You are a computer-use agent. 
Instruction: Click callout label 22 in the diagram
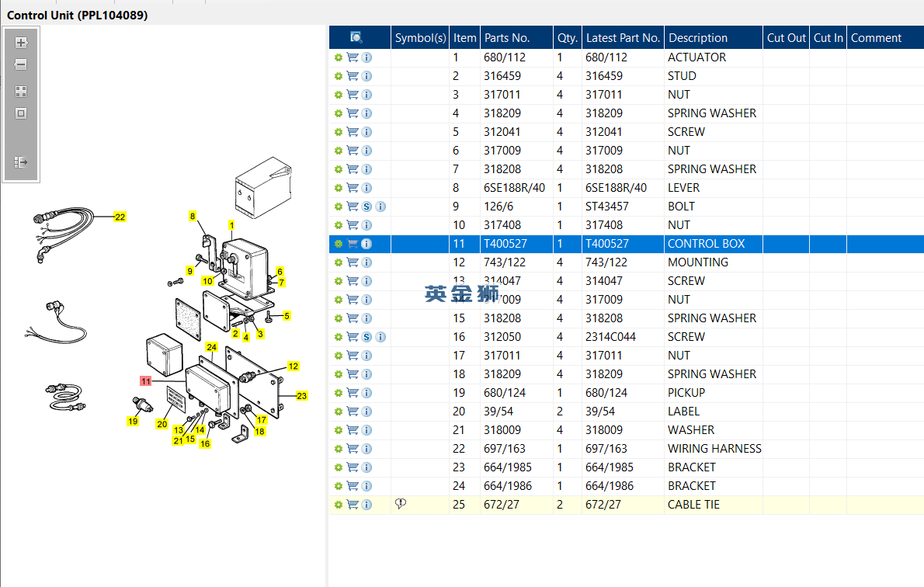120,217
